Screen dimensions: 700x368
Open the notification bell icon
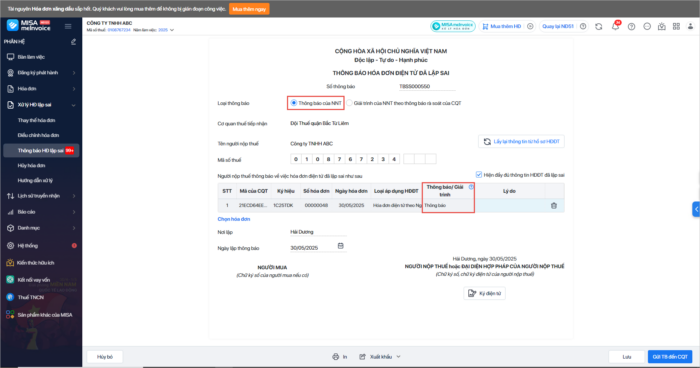click(615, 27)
